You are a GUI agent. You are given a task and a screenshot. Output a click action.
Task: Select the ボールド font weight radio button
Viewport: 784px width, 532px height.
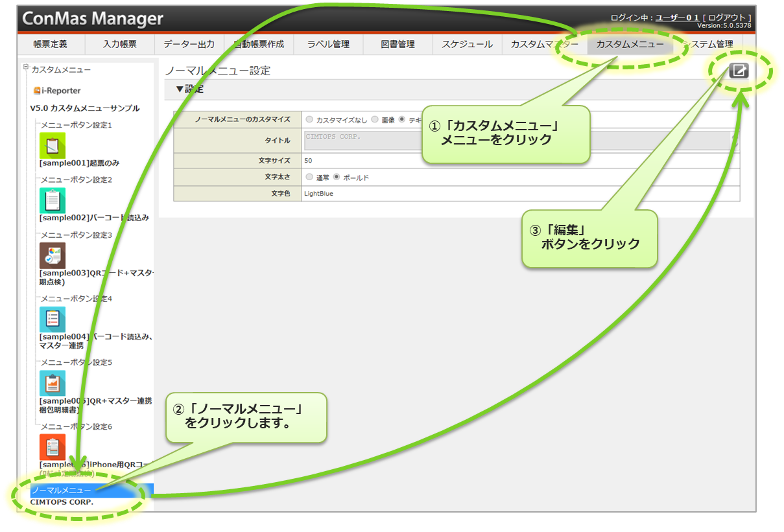pos(337,177)
